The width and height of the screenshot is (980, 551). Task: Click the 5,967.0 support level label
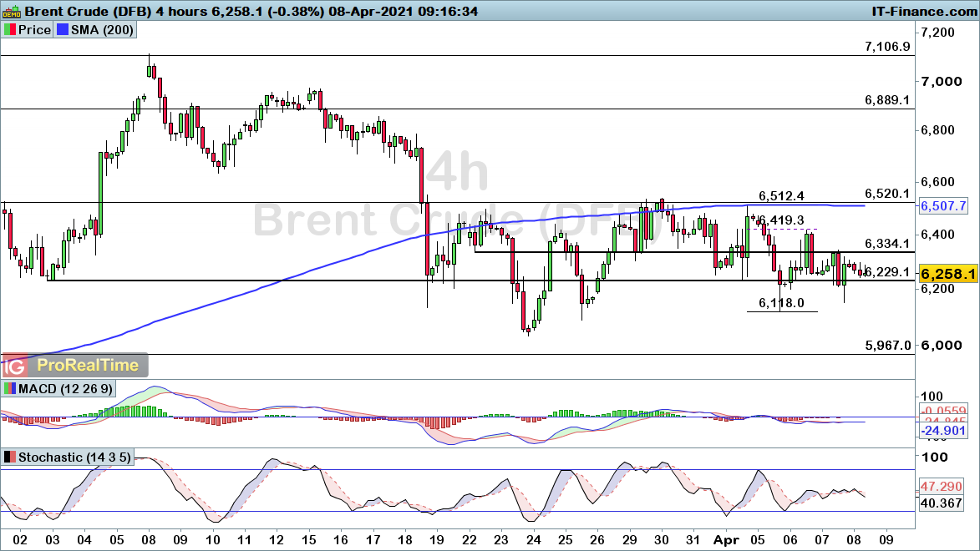tap(887, 346)
